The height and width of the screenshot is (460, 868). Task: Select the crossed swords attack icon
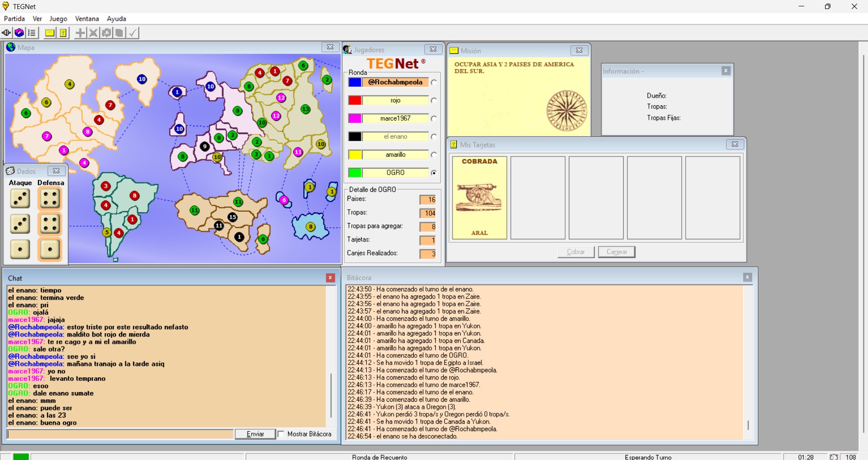click(93, 33)
